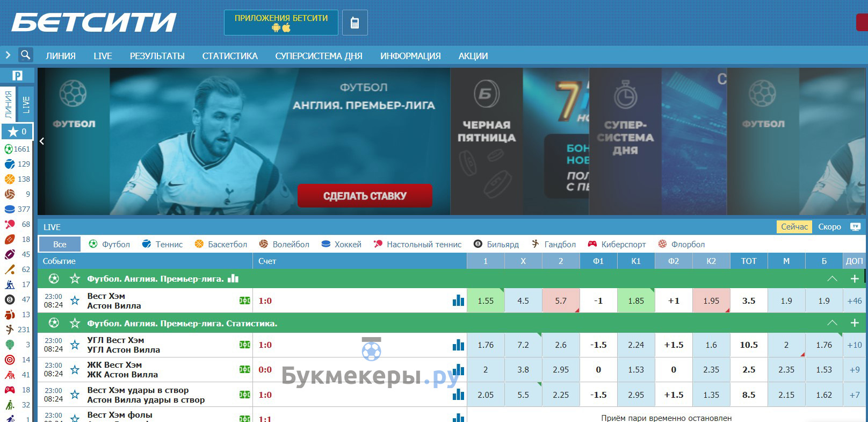Switch sidebar to vertical ЛИНИЯ tab

9,104
